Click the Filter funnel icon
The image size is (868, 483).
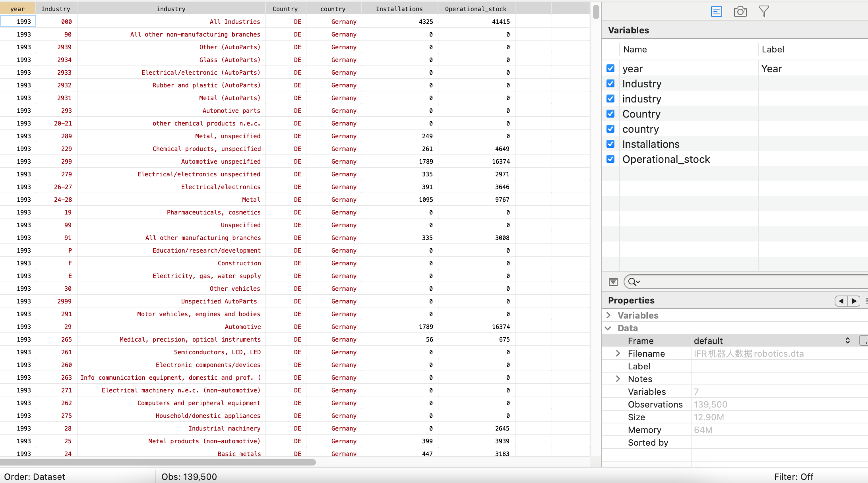click(x=763, y=12)
